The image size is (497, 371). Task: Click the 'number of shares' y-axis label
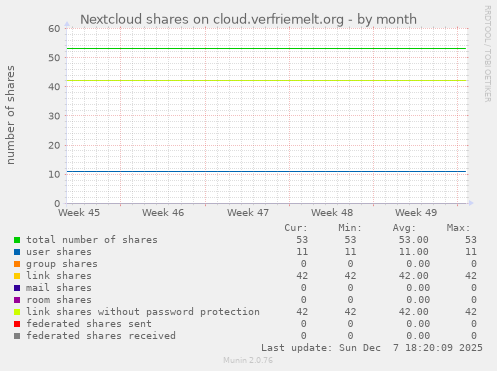pos(11,115)
